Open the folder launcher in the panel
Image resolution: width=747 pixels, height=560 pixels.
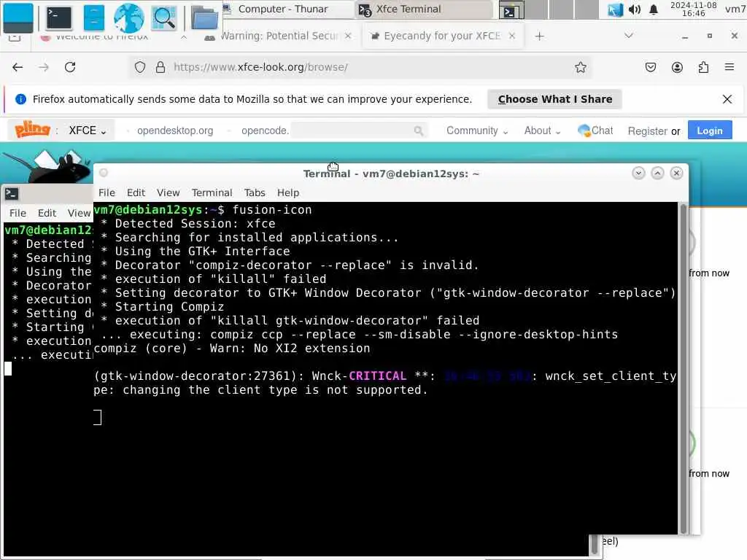[x=204, y=17]
